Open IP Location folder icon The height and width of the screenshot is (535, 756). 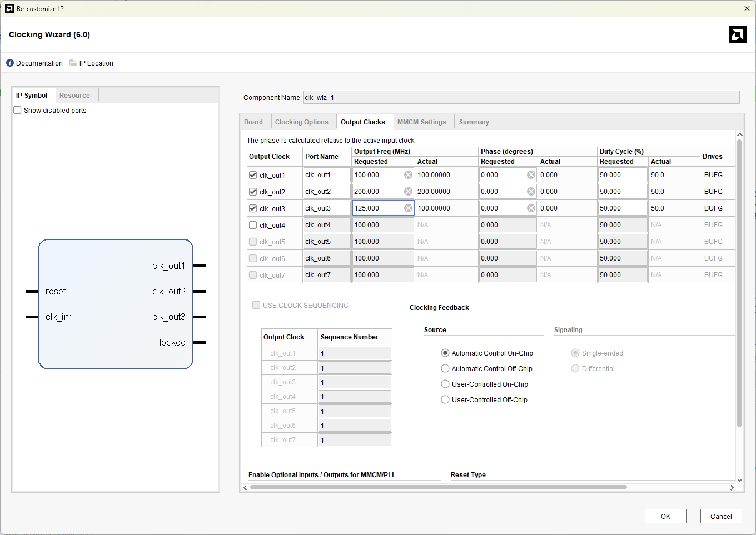pyautogui.click(x=73, y=63)
